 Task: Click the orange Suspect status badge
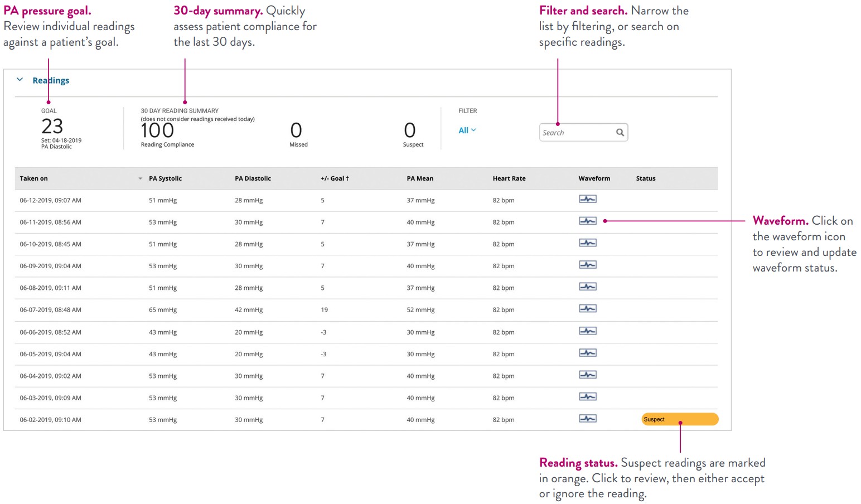(x=679, y=419)
